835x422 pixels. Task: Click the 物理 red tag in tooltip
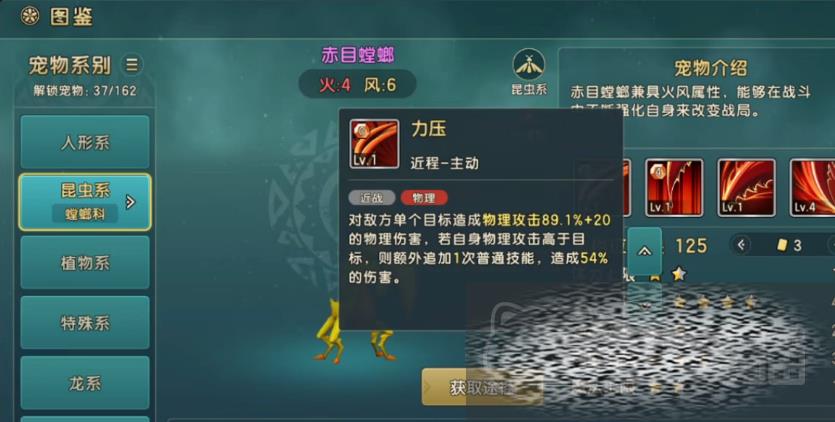click(424, 198)
